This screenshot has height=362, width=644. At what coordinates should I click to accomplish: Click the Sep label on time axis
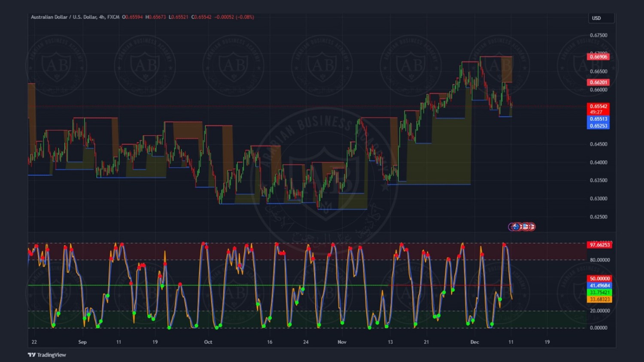(x=82, y=342)
